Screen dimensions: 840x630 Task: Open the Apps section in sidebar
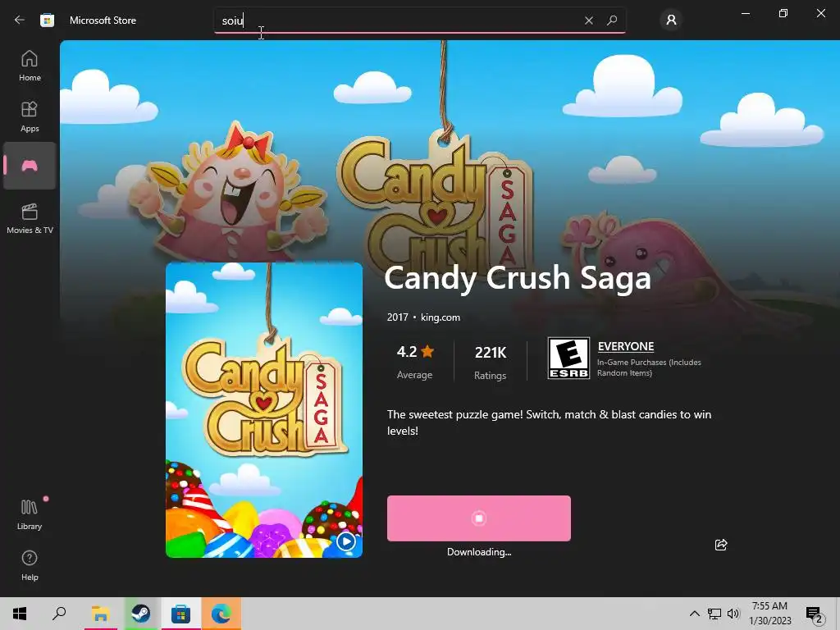(x=30, y=116)
